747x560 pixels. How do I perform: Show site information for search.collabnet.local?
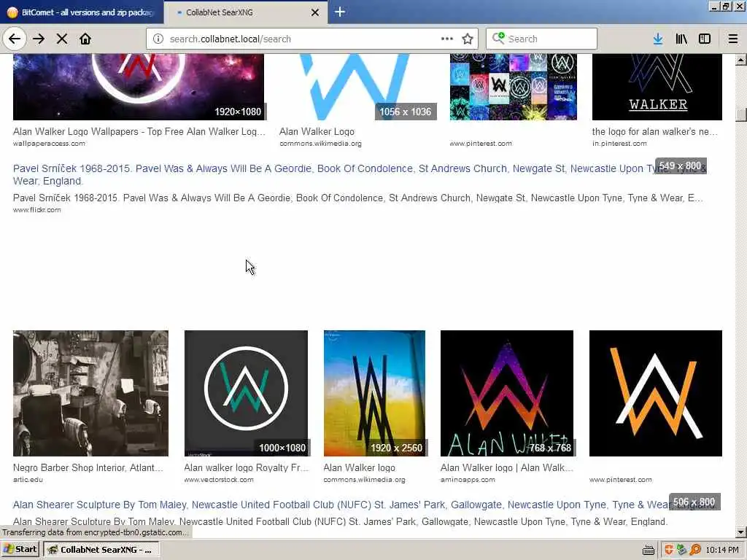click(x=158, y=39)
